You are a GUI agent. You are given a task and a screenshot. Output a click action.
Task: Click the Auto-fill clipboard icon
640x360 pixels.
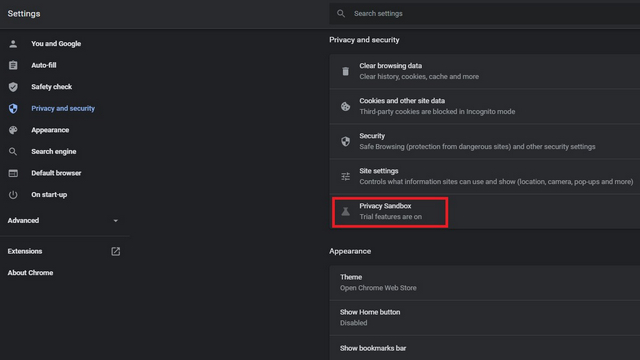tap(13, 65)
